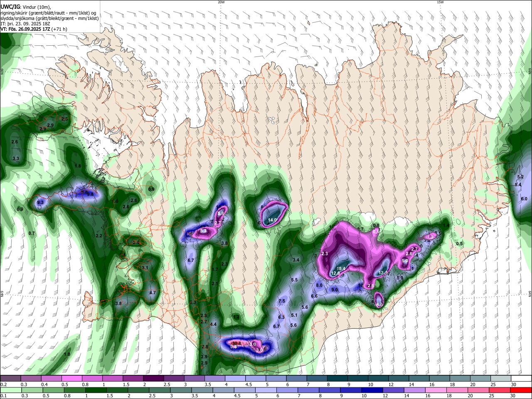Click the 8.0 map value
Screen dimensions: 532x399
click(319, 286)
